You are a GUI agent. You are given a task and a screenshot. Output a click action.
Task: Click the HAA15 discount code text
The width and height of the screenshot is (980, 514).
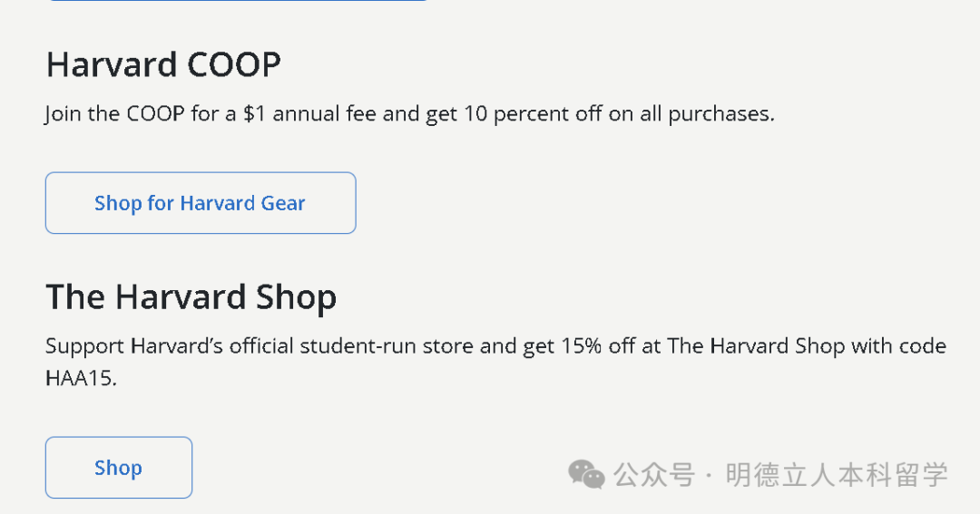point(79,378)
